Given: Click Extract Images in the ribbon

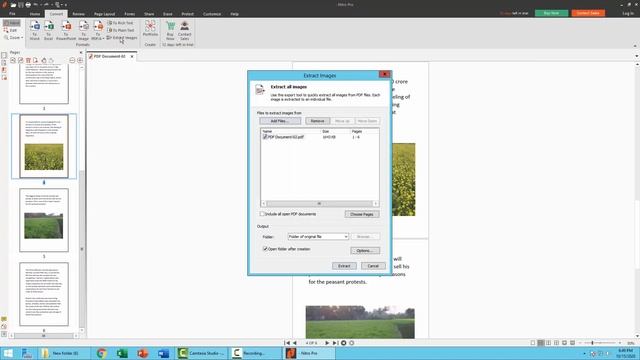Looking at the screenshot, I should (122, 38).
